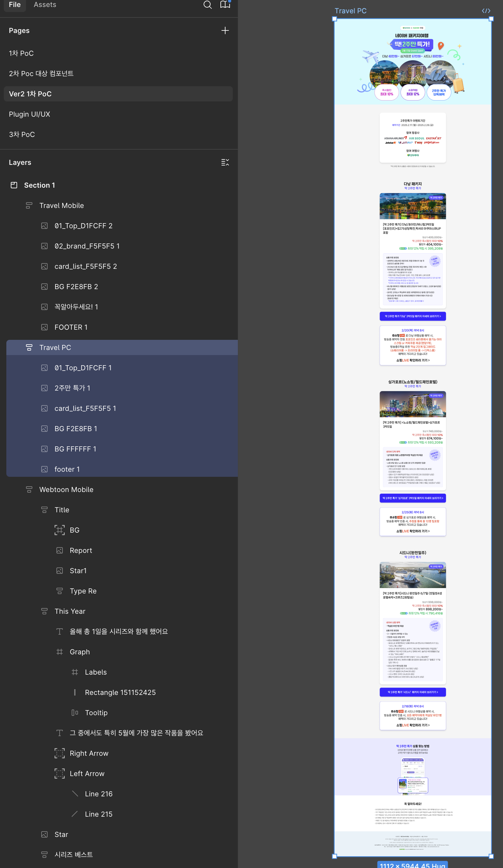Switch to the Assets tab
503x868 pixels.
tap(45, 5)
